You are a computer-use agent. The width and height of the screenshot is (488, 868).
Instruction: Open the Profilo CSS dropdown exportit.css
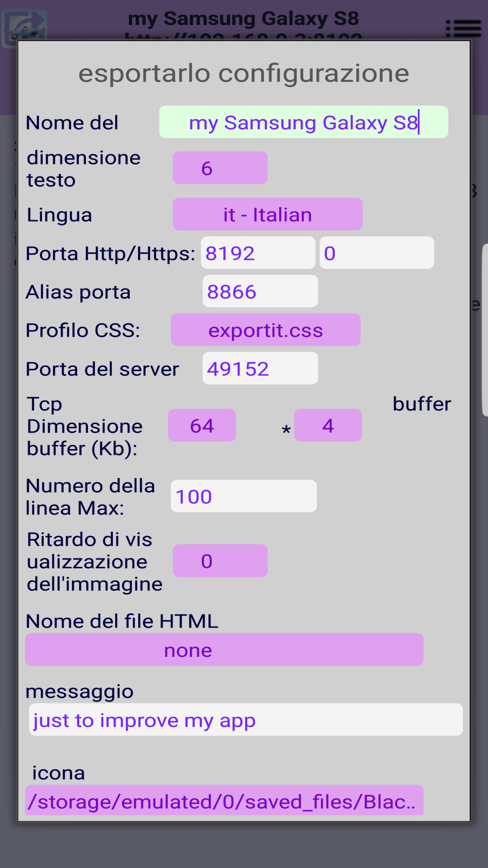266,330
